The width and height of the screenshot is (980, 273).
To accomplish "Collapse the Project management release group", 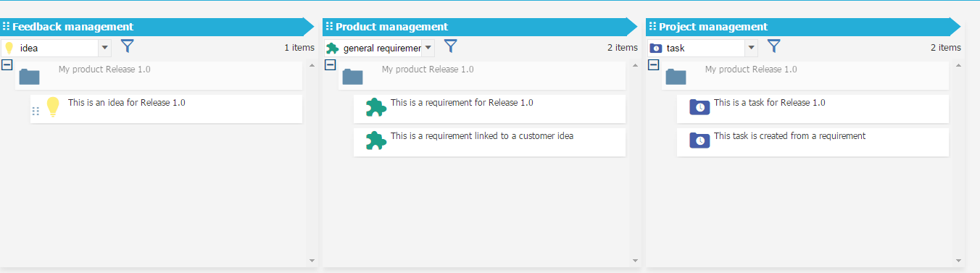I will 653,64.
